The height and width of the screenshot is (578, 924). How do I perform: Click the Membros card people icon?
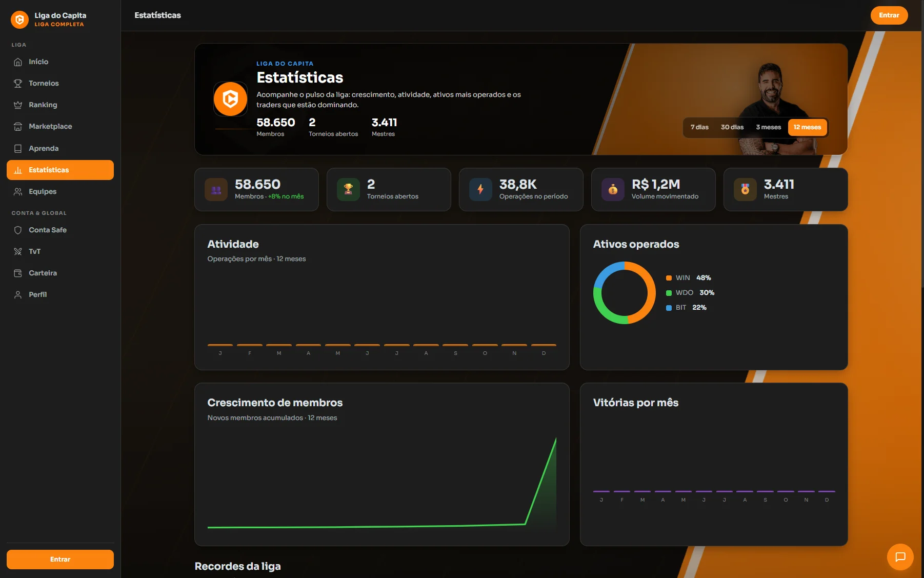pos(216,190)
